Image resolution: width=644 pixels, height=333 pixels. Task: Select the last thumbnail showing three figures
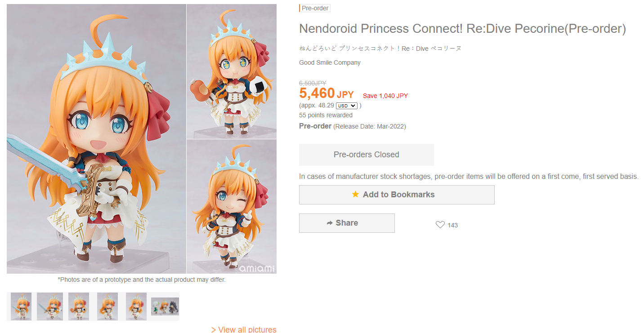coord(165,306)
